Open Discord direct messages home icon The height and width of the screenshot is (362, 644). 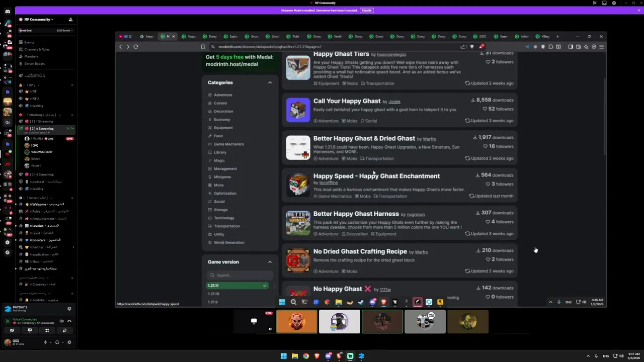tap(7, 12)
